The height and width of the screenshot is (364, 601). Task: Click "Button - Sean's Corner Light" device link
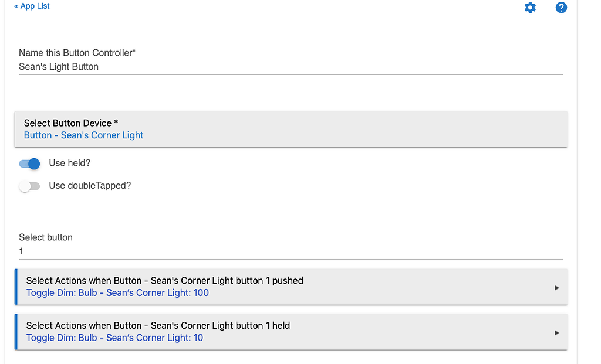coord(83,135)
